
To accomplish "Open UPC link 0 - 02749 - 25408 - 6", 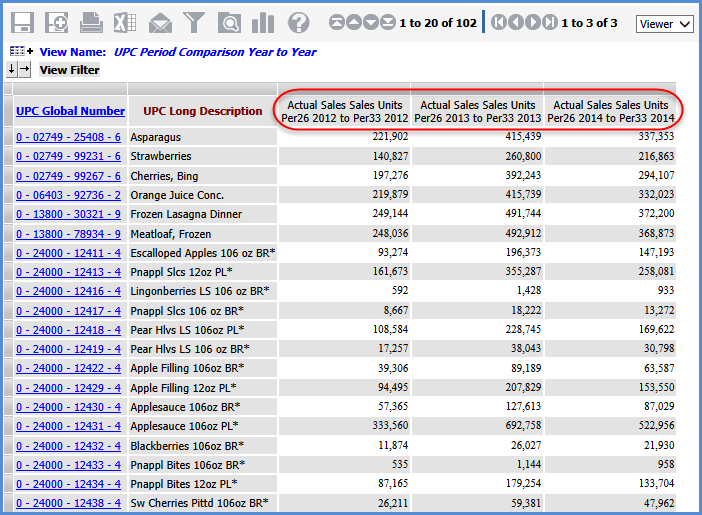I will click(68, 137).
